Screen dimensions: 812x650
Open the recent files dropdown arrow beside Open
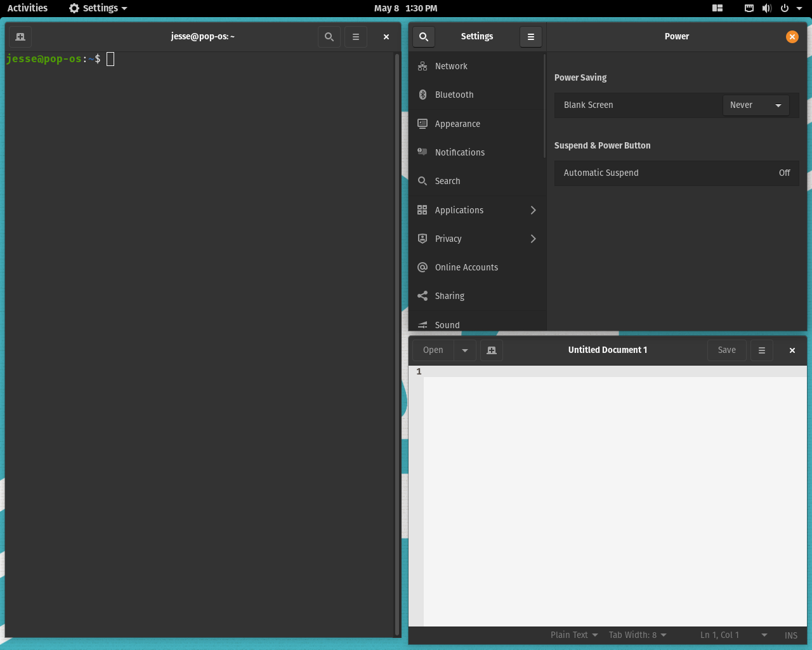coord(465,350)
